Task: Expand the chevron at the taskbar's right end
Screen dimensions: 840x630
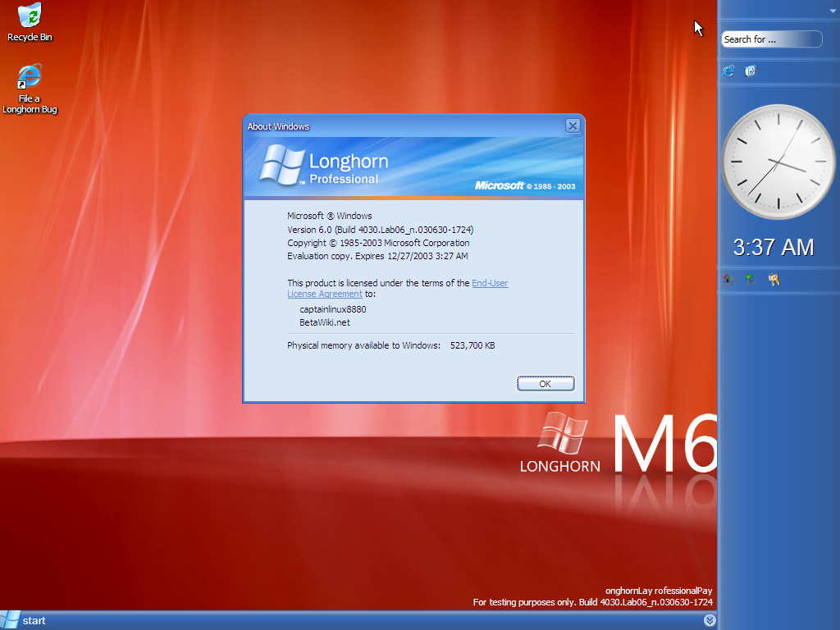Action: 710,620
